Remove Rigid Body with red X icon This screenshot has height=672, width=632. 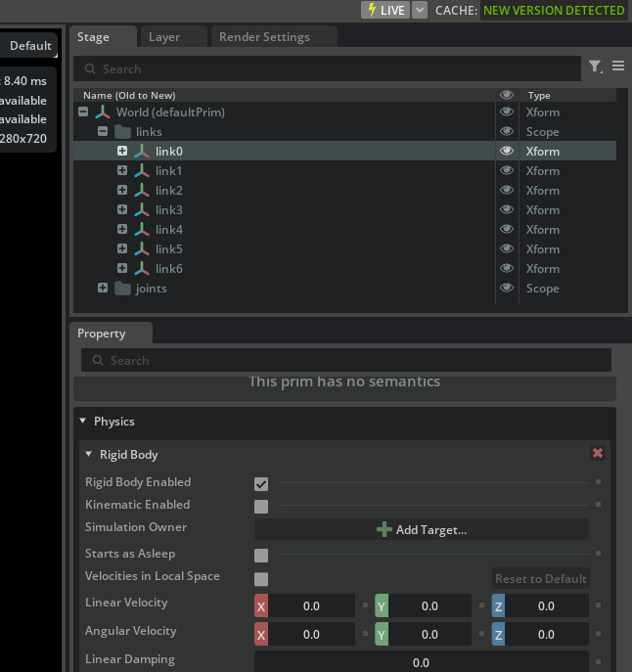point(598,454)
